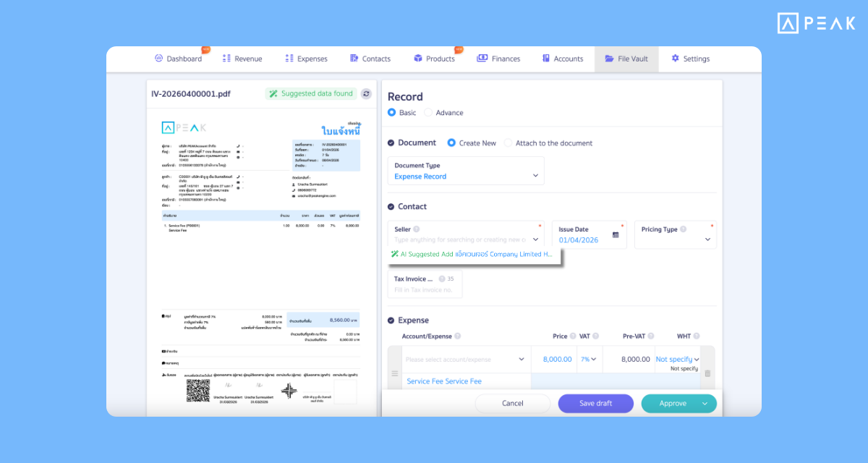Open the VAT dropdown showing 7%
The width and height of the screenshot is (868, 463).
click(587, 359)
